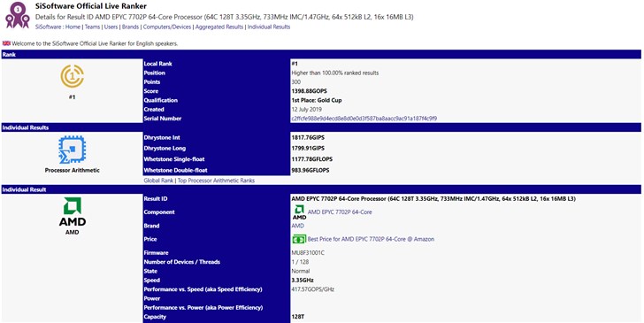
Task: Click Whetstone Single-float value 1177.78GFLOPS
Action: click(x=312, y=159)
